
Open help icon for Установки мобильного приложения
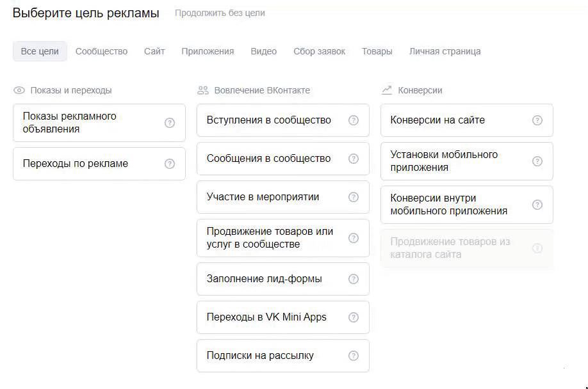(x=537, y=161)
